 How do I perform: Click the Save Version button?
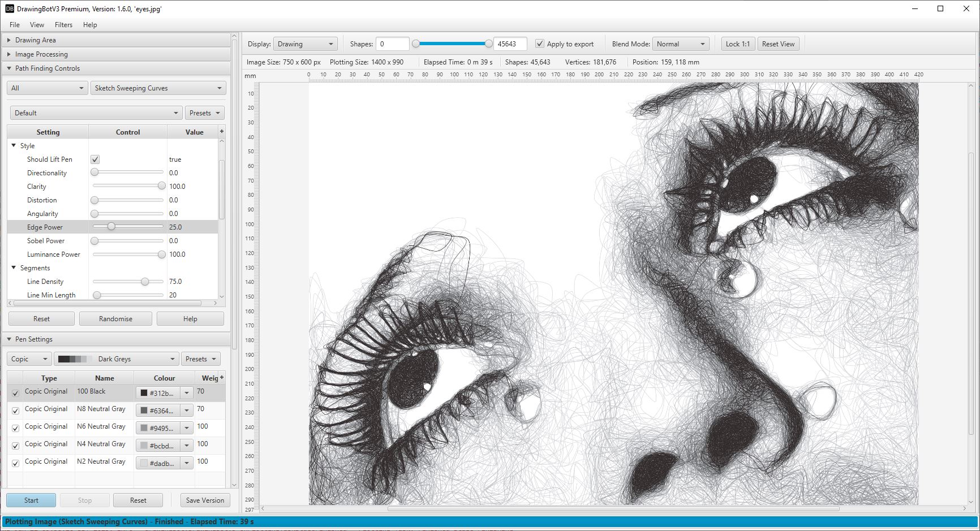tap(205, 500)
